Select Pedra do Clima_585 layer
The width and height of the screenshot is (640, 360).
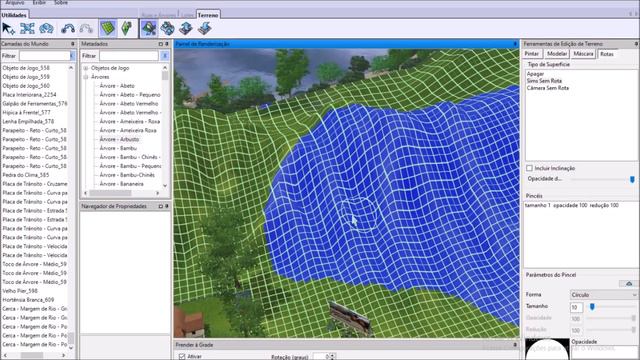click(x=26, y=175)
